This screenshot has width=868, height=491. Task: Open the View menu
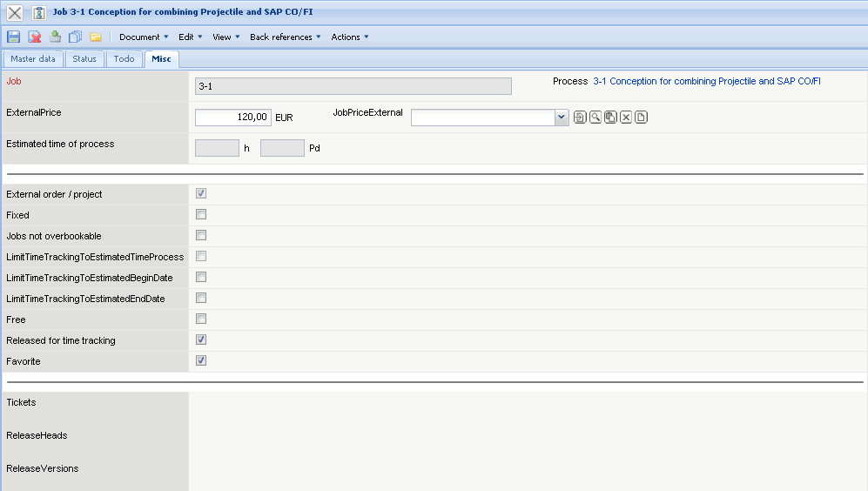pos(225,37)
